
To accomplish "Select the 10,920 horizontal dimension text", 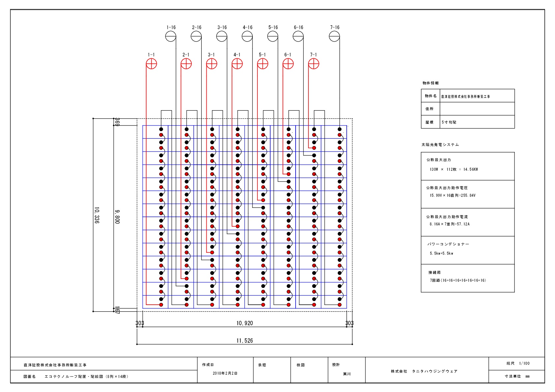I will pos(245,323).
